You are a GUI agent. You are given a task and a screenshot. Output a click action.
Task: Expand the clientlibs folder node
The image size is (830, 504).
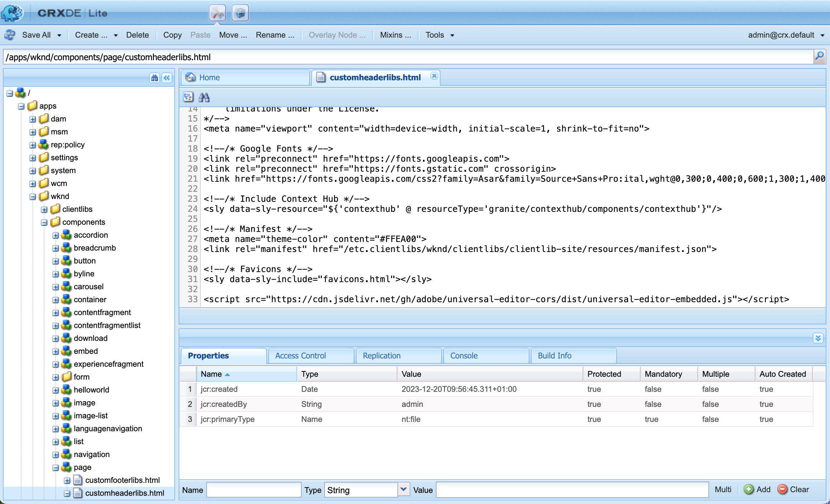pos(44,209)
